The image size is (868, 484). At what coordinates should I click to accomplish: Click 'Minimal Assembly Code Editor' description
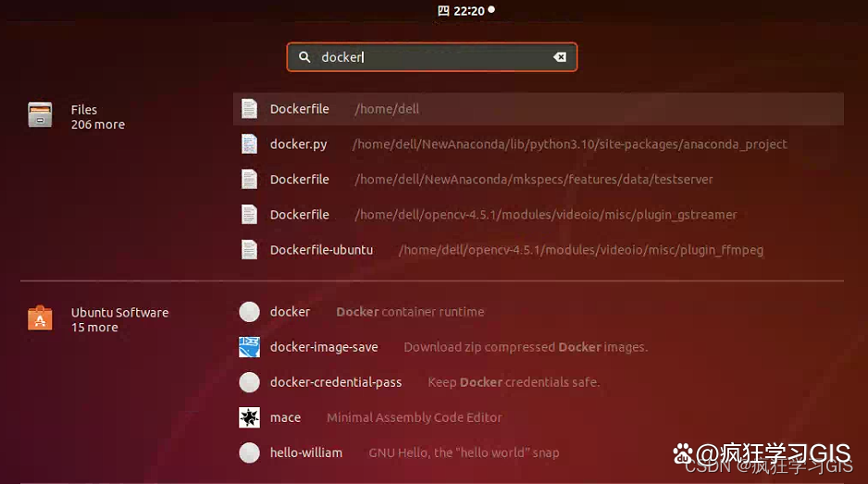(414, 417)
